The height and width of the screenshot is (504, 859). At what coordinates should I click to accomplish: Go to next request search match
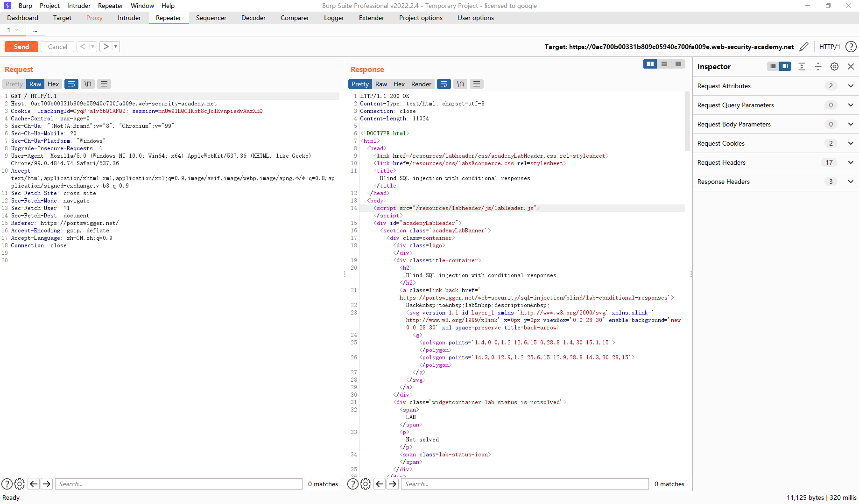click(x=47, y=484)
